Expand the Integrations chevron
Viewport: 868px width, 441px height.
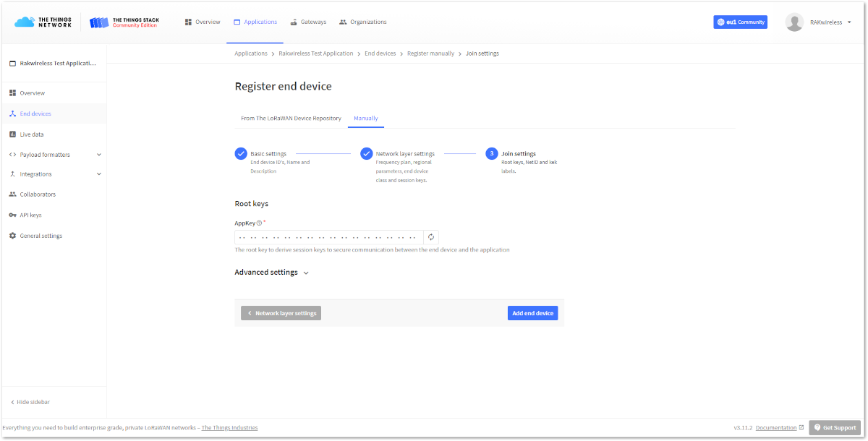click(x=99, y=174)
